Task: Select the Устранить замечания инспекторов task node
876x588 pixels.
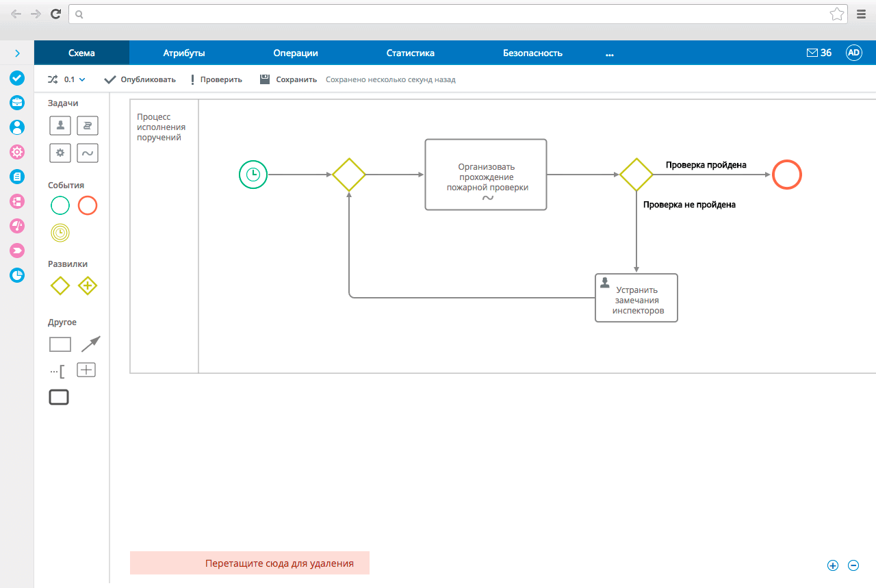Action: click(x=636, y=298)
